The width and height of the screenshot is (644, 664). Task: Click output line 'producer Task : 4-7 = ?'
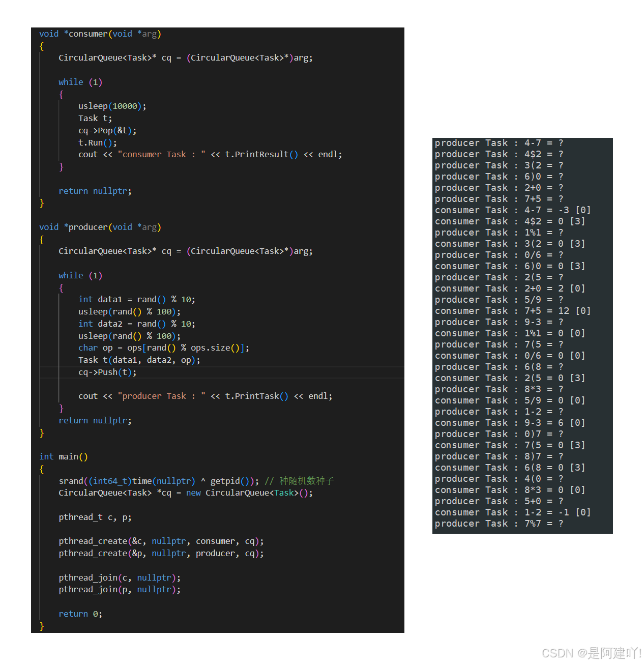point(499,143)
